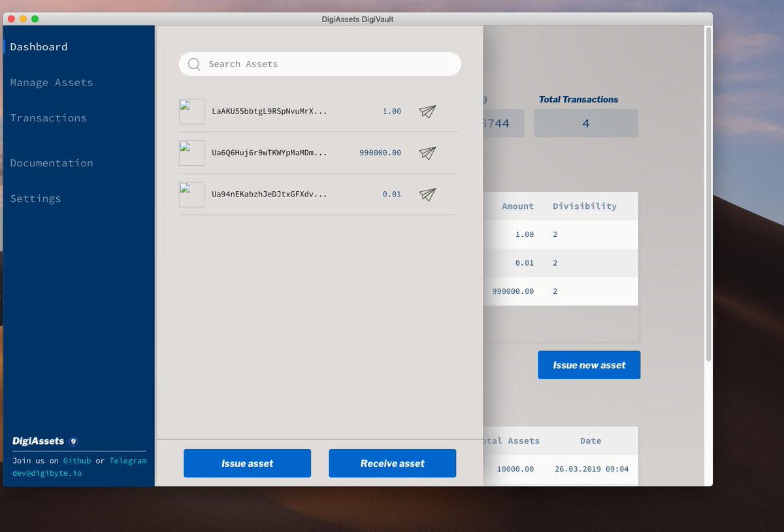Switch to the Transactions section

tap(48, 117)
